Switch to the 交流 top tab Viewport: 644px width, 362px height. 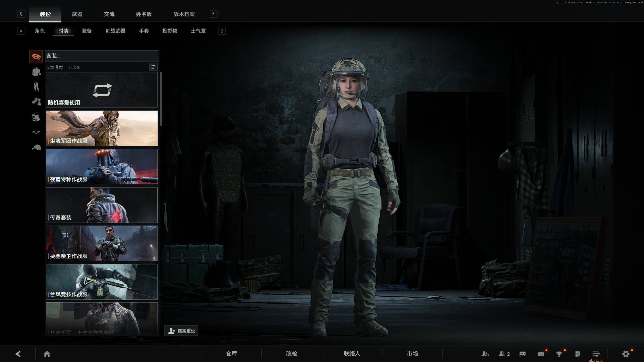pyautogui.click(x=109, y=14)
